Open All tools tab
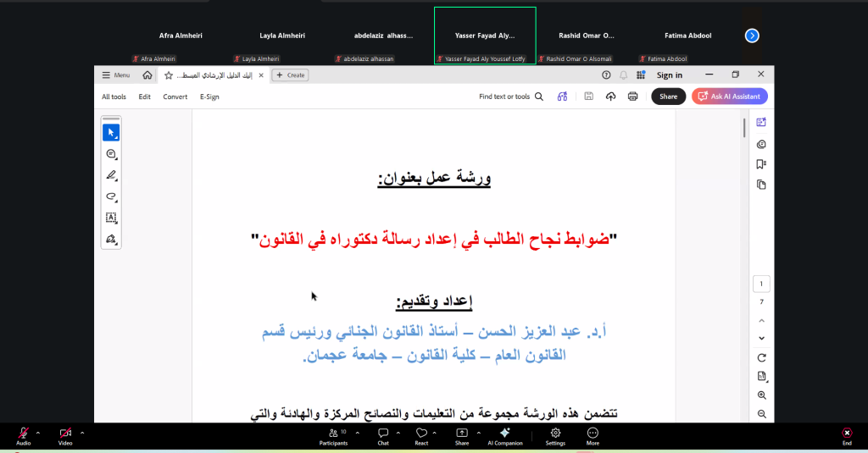The image size is (868, 453). click(x=114, y=97)
